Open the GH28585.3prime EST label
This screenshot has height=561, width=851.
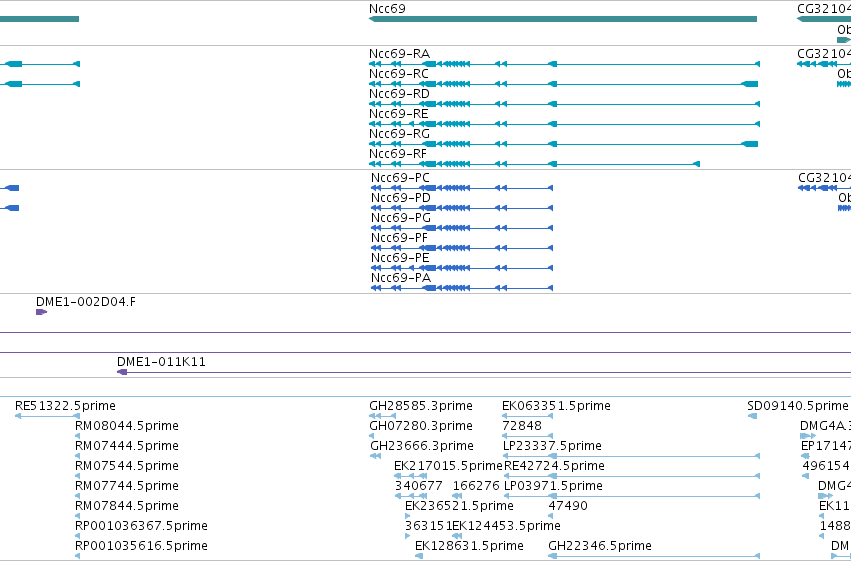pos(421,406)
